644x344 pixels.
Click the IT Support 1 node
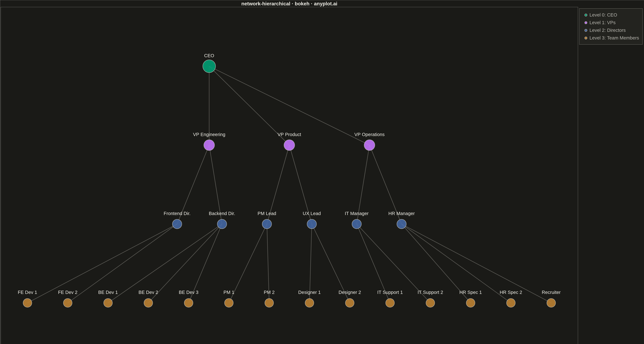point(390,303)
